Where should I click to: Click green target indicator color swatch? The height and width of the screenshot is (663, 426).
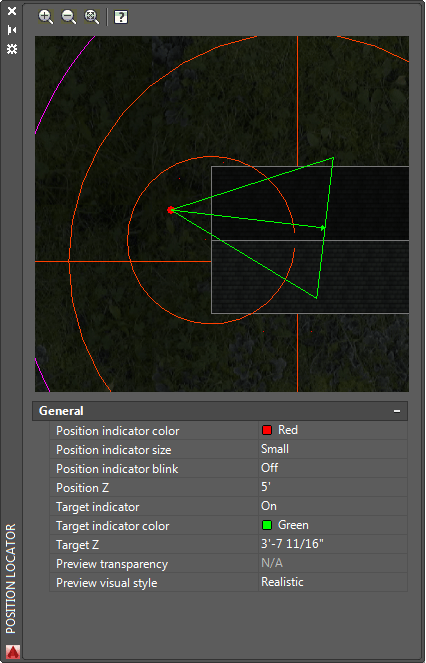click(267, 526)
